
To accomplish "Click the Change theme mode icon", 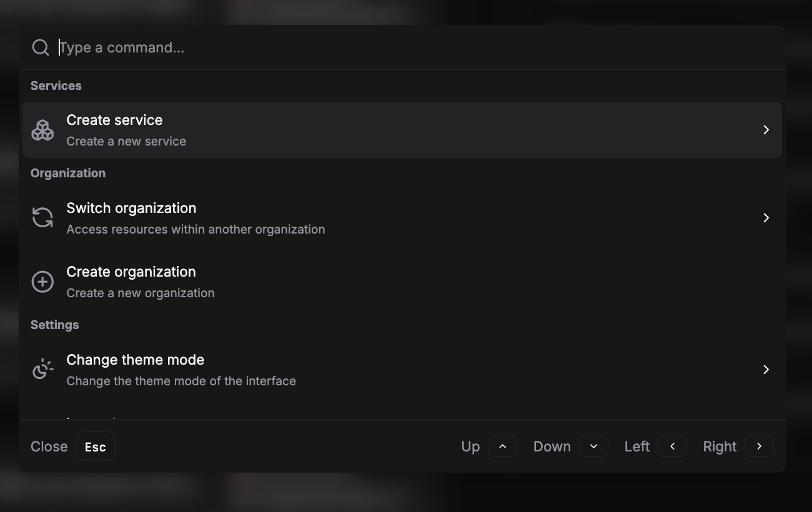I will 42,369.
